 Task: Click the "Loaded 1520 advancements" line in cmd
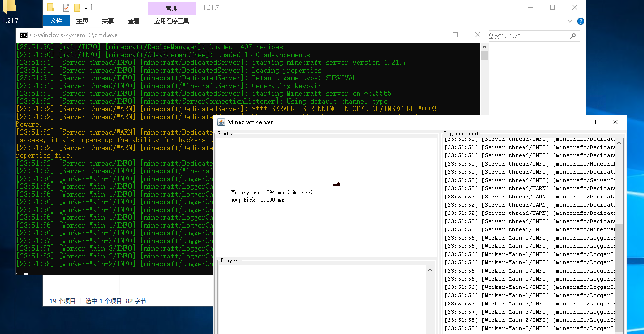point(163,55)
